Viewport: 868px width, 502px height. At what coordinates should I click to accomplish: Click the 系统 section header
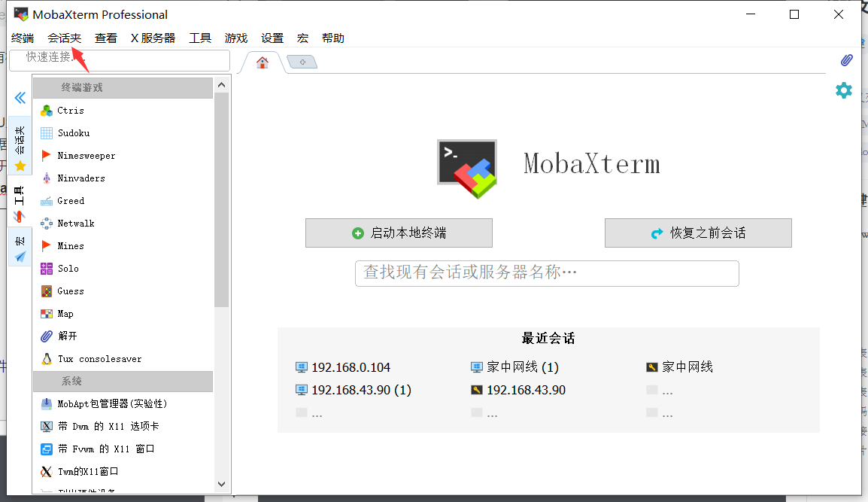coord(123,382)
